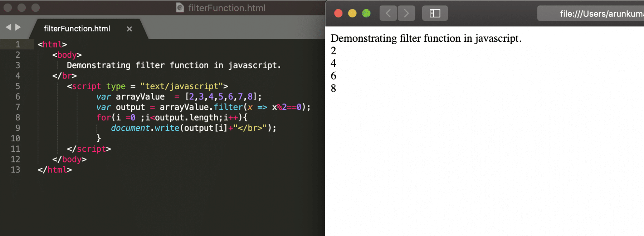Image resolution: width=644 pixels, height=236 pixels.
Task: Maximize browser window with green button
Action: [366, 14]
